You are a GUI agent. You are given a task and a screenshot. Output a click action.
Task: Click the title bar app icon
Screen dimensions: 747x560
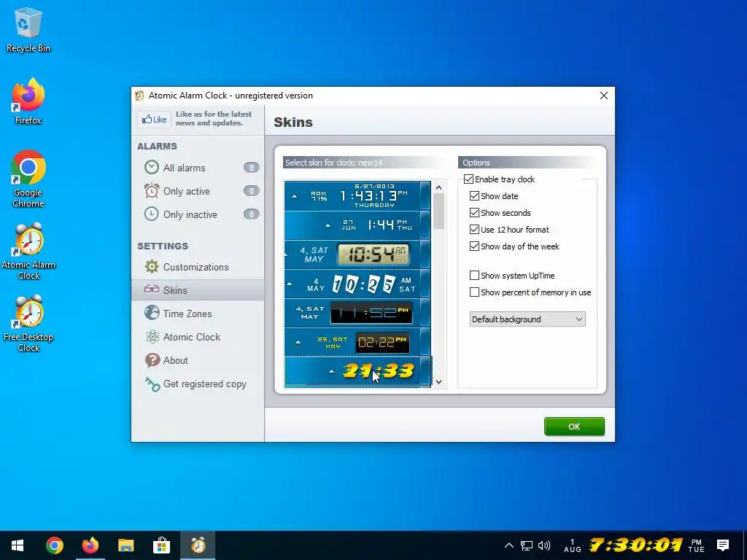(139, 96)
